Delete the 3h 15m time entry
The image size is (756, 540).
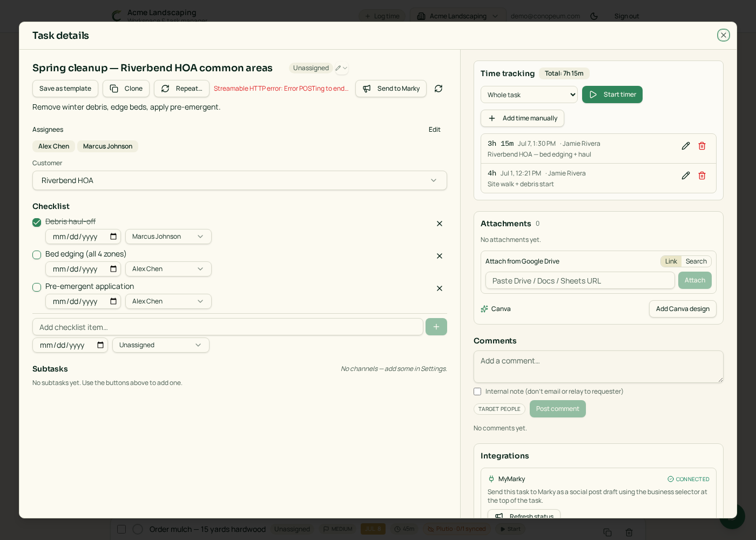[x=702, y=146]
